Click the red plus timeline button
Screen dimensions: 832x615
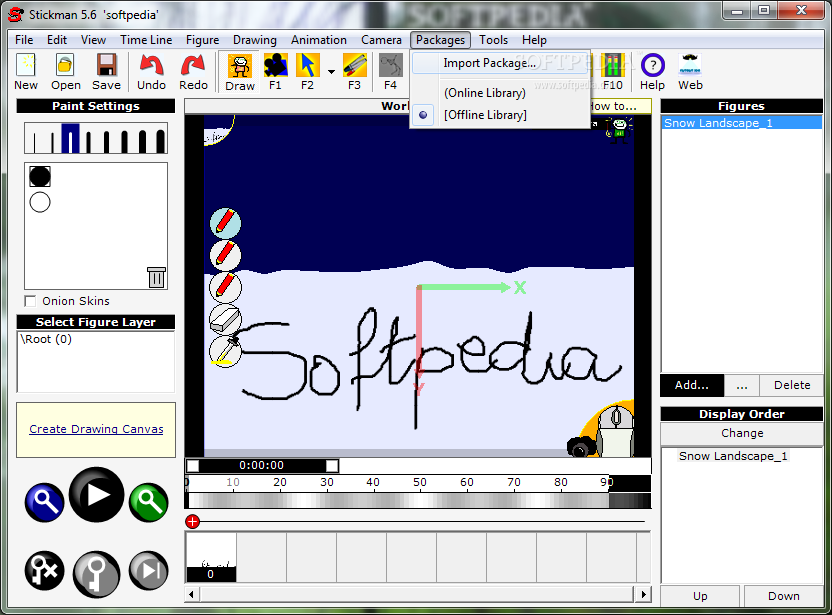[x=193, y=522]
